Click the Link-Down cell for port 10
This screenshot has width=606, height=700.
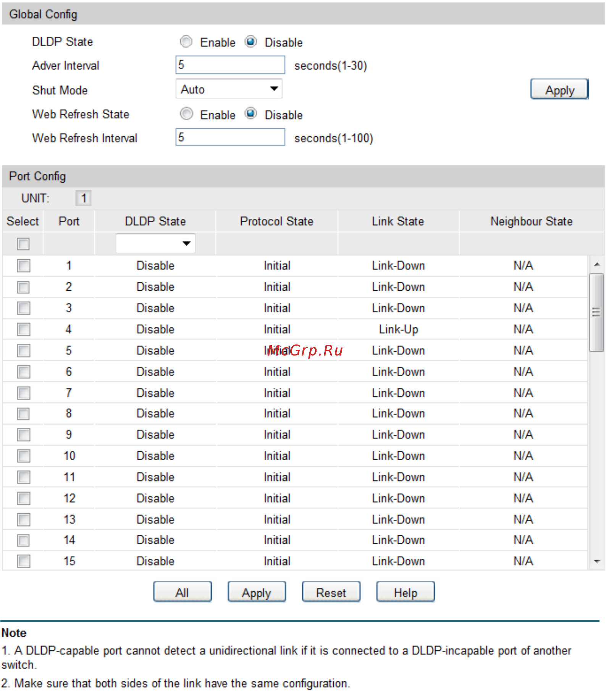(398, 456)
